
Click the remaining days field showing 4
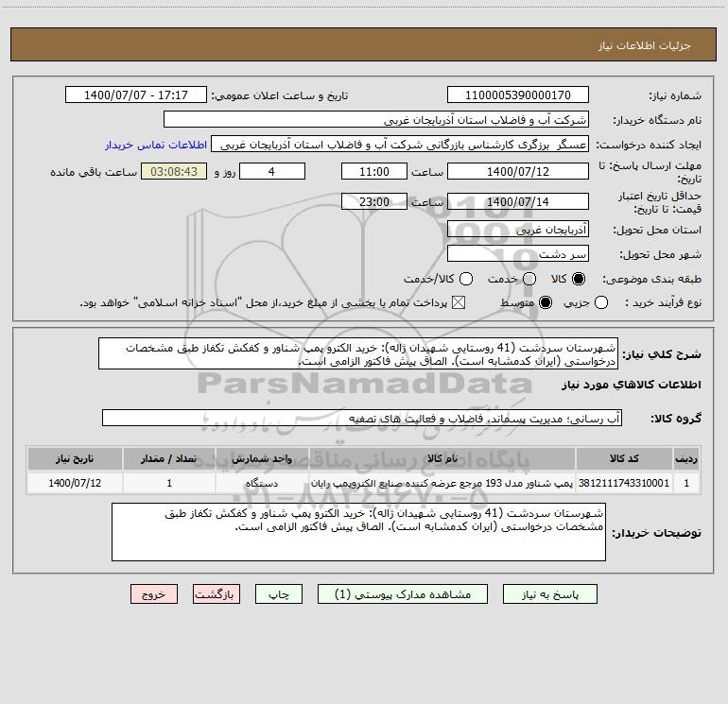point(272,171)
